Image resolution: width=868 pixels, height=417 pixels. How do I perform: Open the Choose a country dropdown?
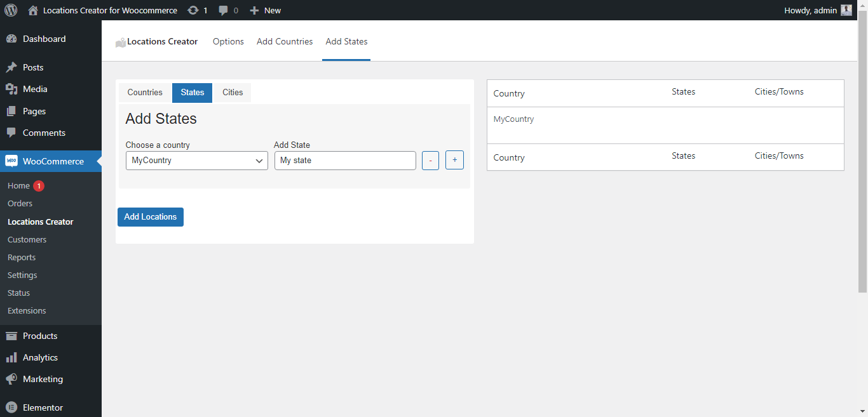[x=197, y=161]
